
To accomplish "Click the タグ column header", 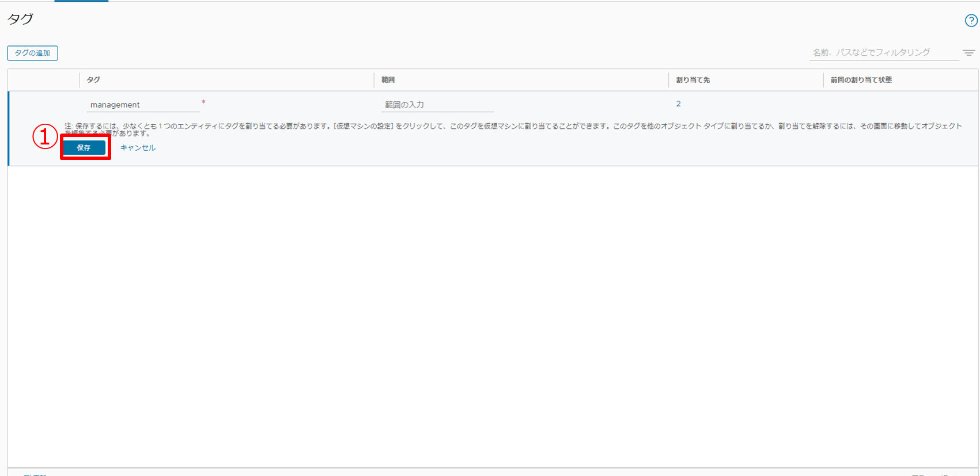I will [93, 80].
